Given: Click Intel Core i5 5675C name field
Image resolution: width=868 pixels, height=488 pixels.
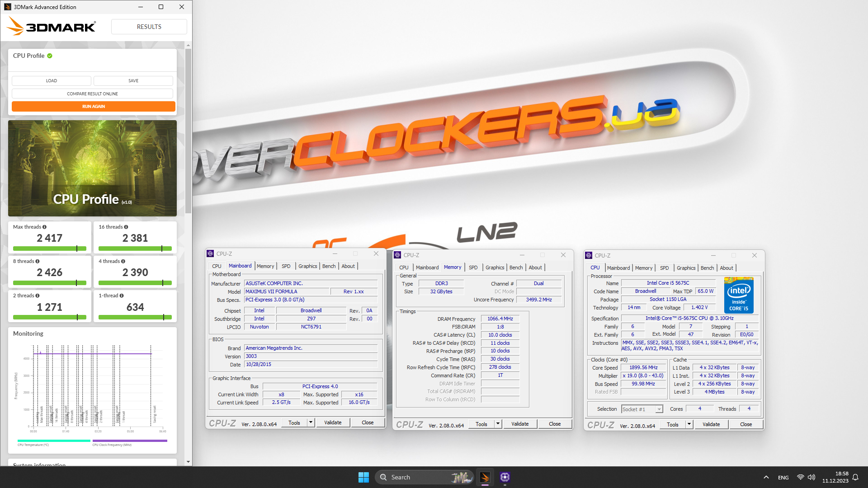Looking at the screenshot, I should click(x=668, y=283).
